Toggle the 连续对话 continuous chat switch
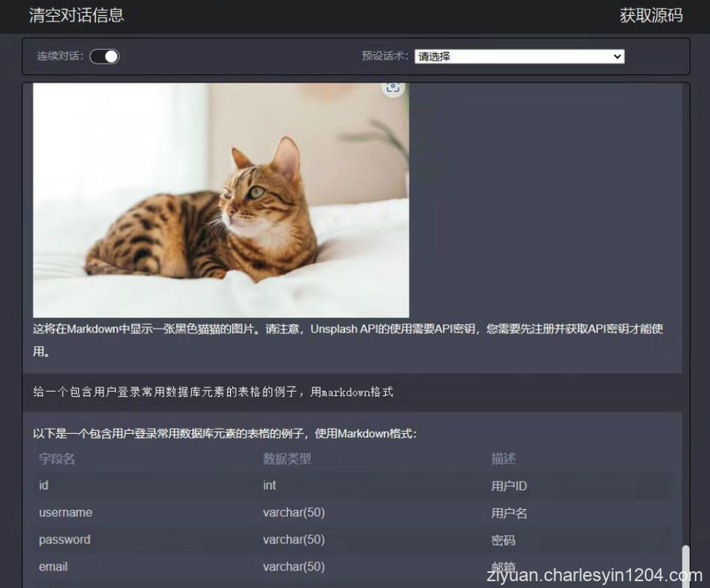 (x=104, y=55)
